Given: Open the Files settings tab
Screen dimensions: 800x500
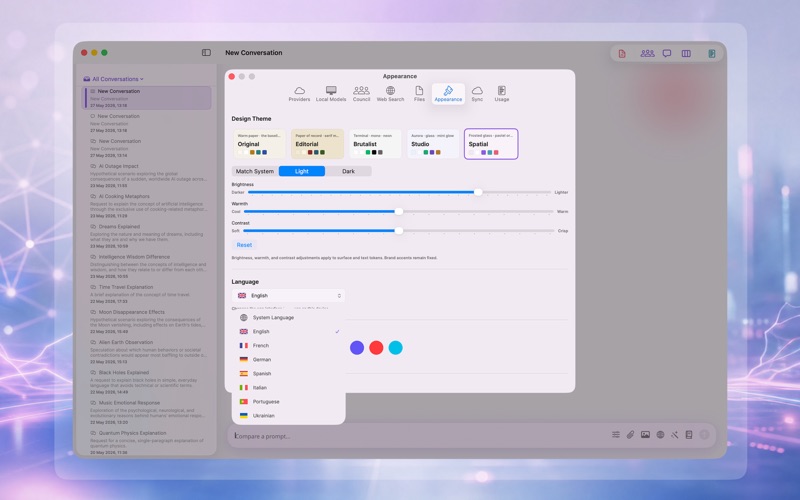Looking at the screenshot, I should [419, 94].
